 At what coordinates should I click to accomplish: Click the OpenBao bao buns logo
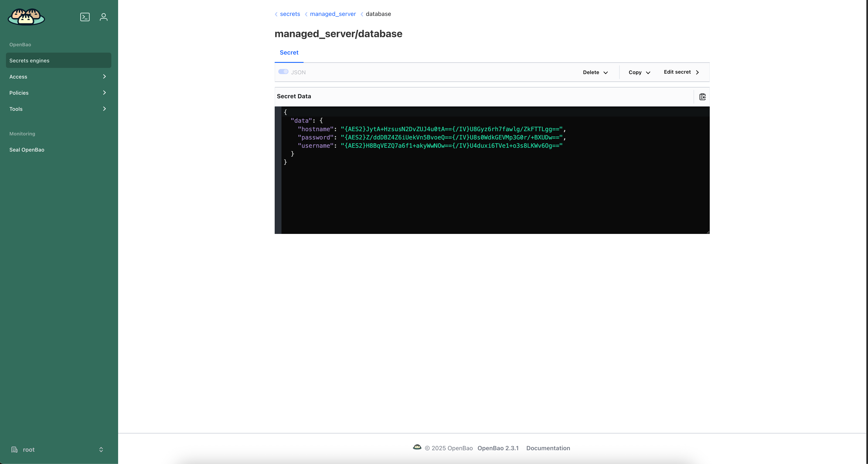[26, 17]
